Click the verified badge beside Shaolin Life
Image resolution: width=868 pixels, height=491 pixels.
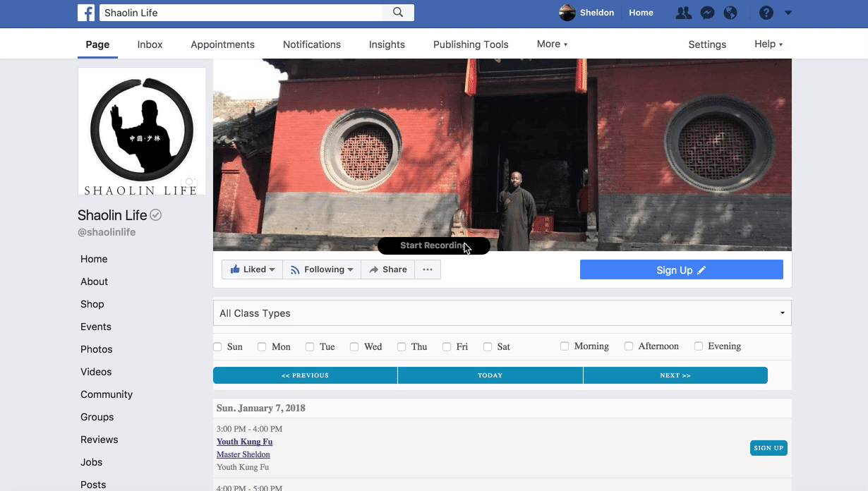[156, 215]
